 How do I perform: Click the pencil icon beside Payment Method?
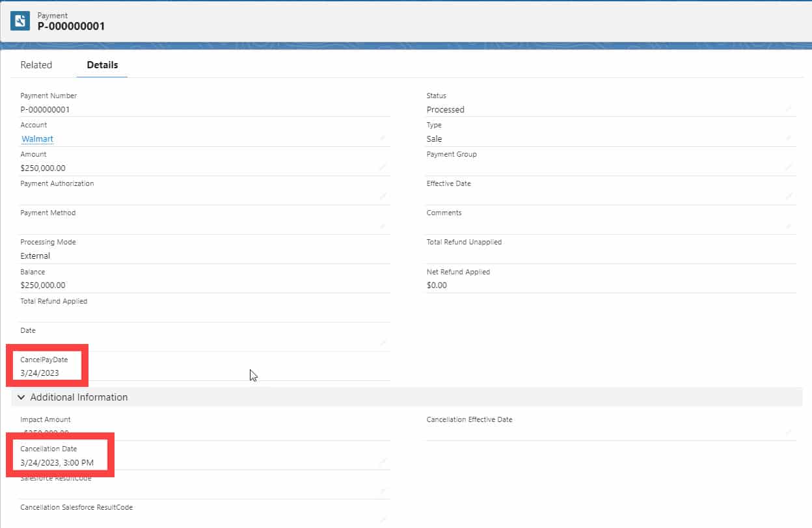pos(384,226)
